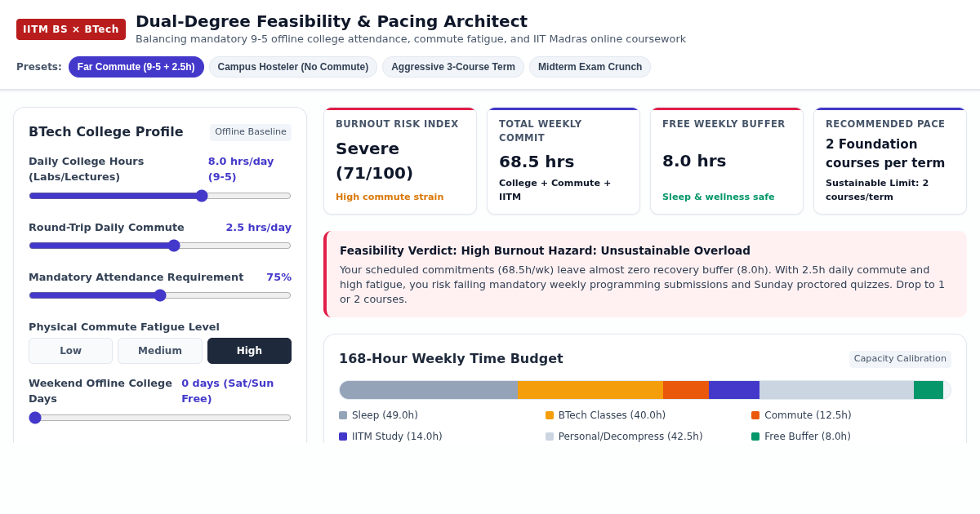
Task: Open the Recommended Pace card
Action: tap(890, 161)
